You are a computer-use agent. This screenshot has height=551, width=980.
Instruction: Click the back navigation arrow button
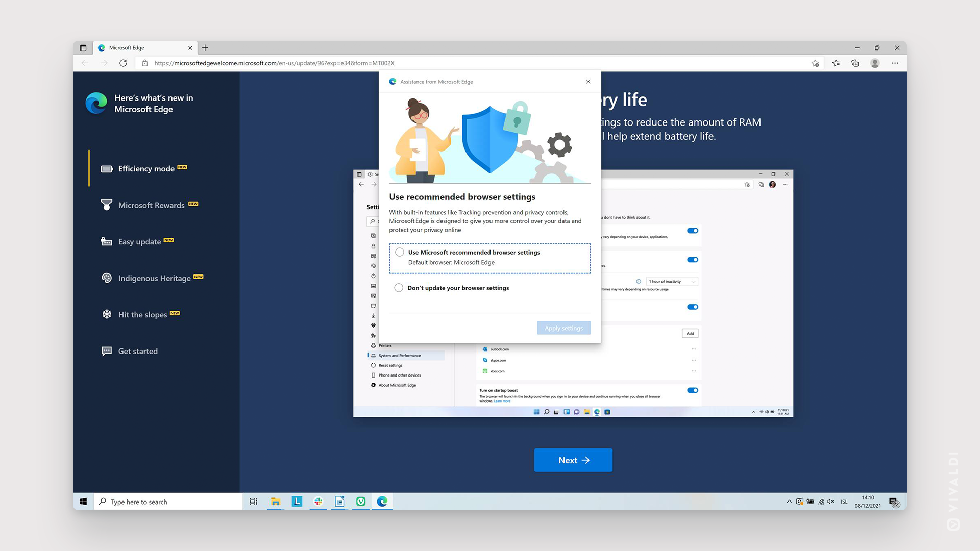point(84,63)
